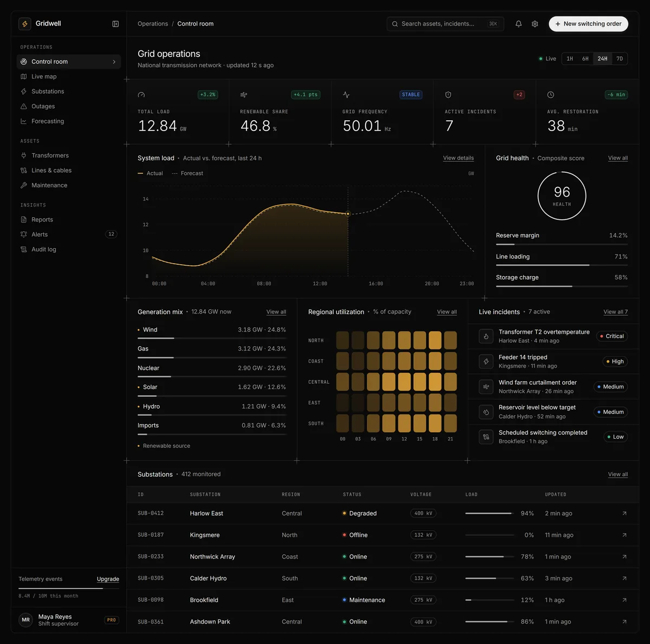Screen dimensions: 650x644
Task: Click Upgrade link for telemetry events
Action: (108, 579)
